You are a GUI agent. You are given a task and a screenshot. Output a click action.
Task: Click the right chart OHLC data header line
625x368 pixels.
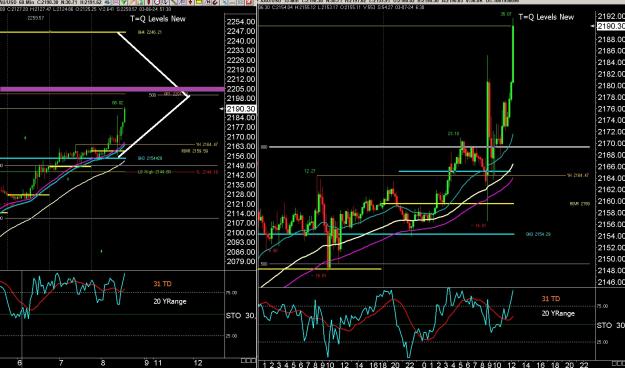(342, 7)
